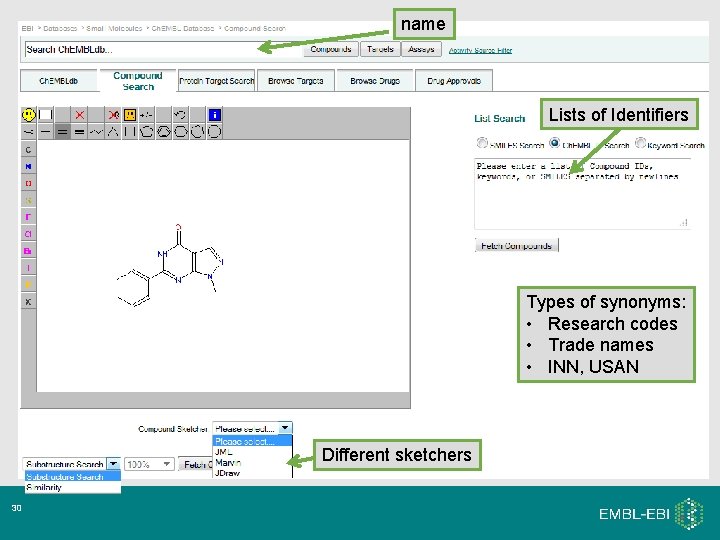Click the undo arrow icon in sketcher

tap(180, 114)
